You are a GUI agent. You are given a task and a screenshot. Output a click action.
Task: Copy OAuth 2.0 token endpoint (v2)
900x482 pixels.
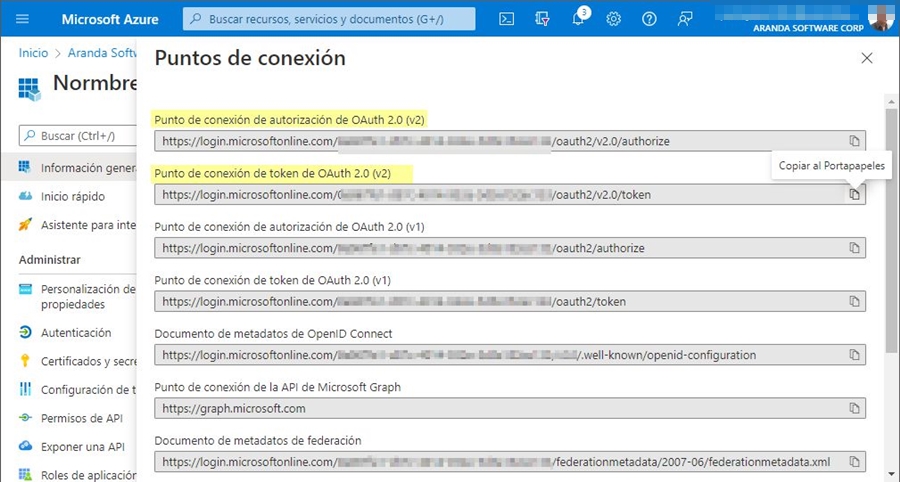pyautogui.click(x=855, y=195)
